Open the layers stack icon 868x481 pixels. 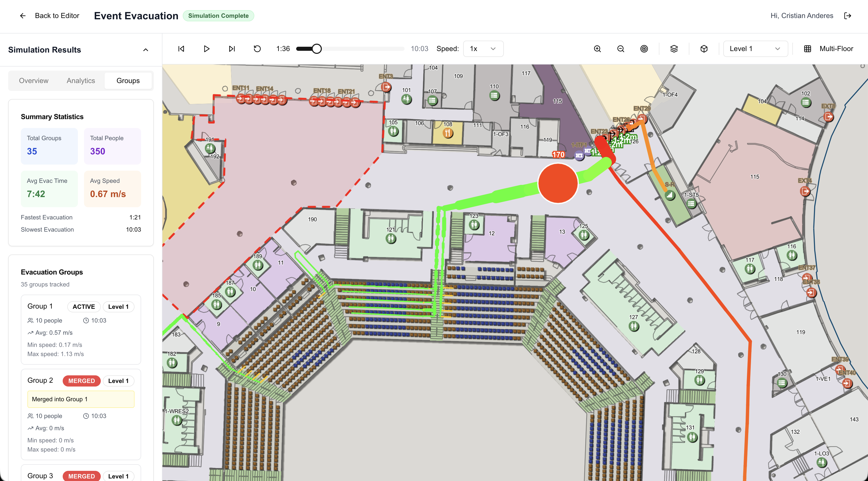click(x=674, y=49)
